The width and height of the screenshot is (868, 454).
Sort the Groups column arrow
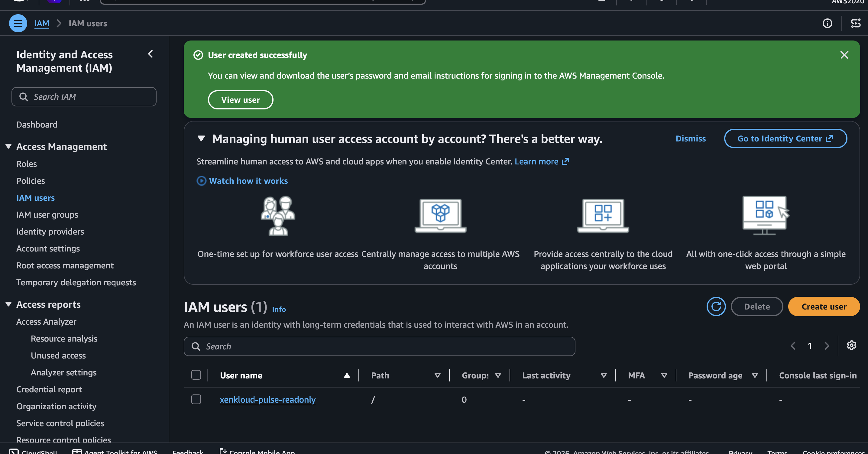[x=498, y=375]
